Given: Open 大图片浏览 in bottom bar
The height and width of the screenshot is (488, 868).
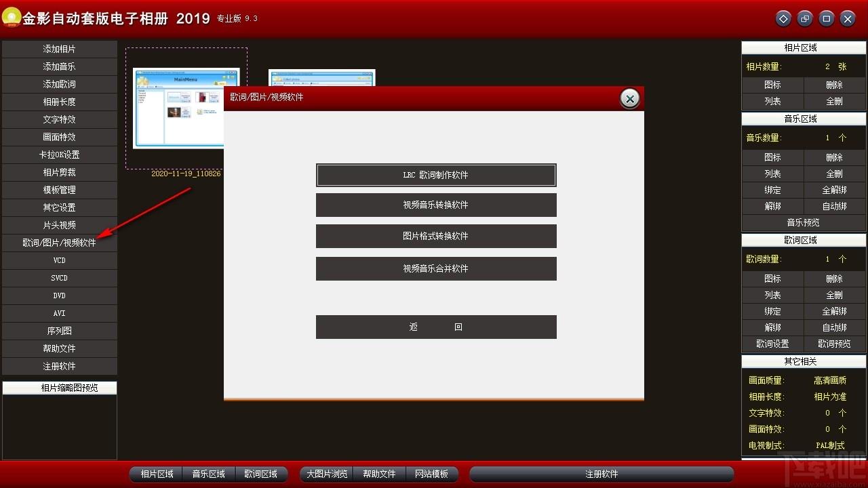Looking at the screenshot, I should pos(327,474).
